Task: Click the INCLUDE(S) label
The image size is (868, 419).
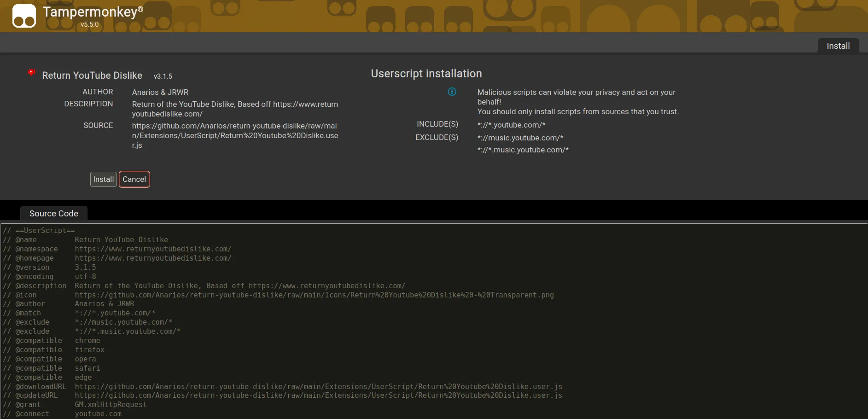Action: tap(437, 124)
